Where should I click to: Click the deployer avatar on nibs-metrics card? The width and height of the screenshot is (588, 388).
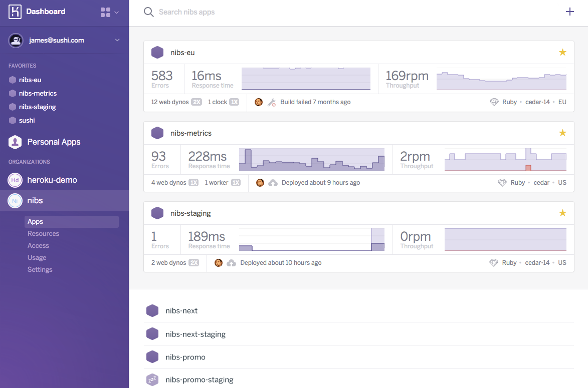point(260,182)
